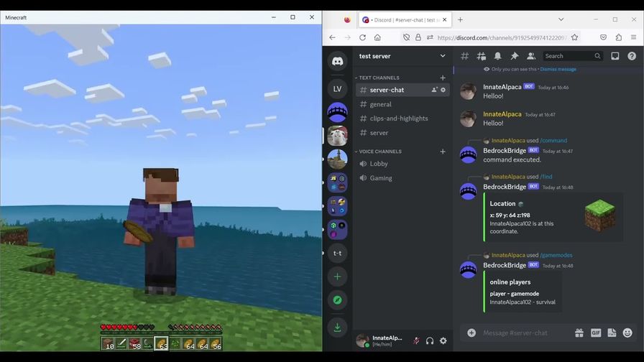Click the Download Apps icon
The image size is (644, 362).
[337, 328]
